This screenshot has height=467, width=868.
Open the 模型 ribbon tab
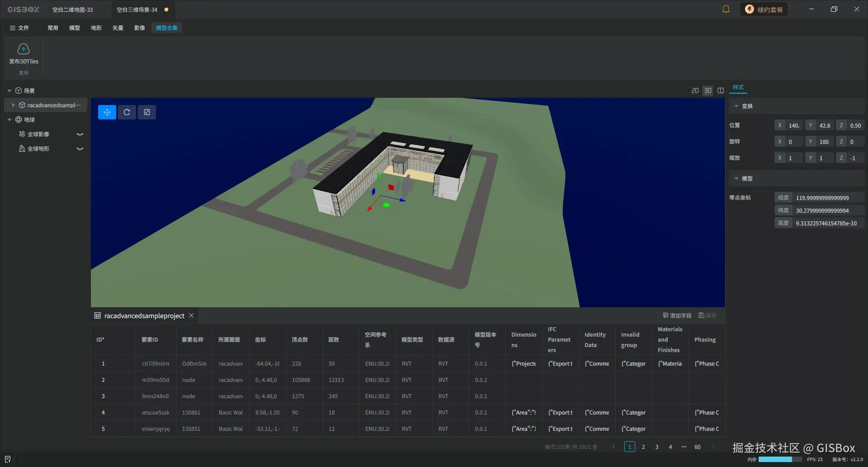click(x=75, y=28)
